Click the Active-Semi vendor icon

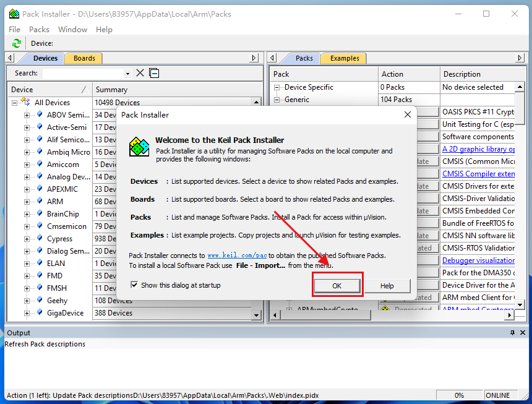tap(40, 127)
